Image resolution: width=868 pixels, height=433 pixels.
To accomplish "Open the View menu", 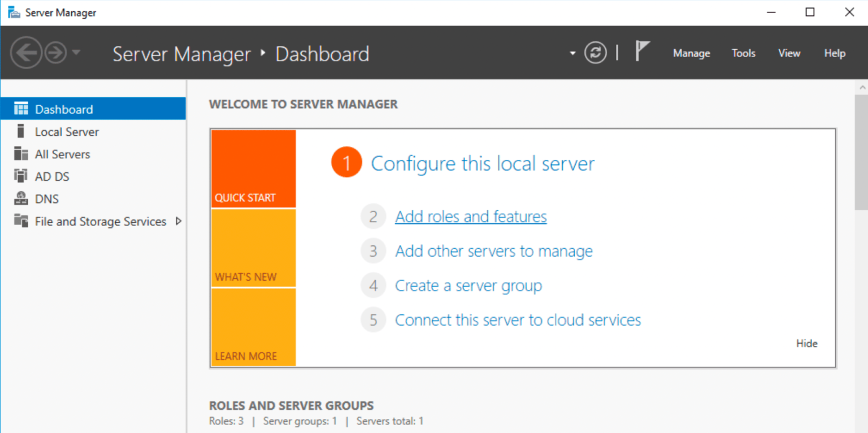I will point(789,53).
